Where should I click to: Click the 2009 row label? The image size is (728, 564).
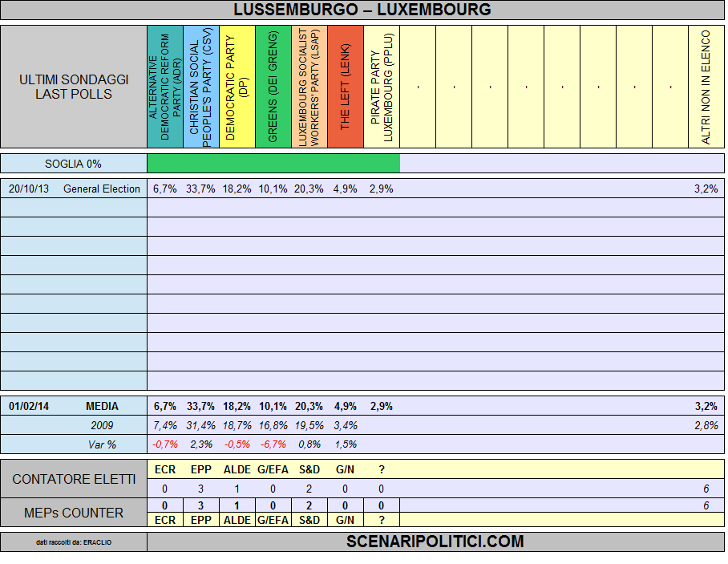point(102,425)
